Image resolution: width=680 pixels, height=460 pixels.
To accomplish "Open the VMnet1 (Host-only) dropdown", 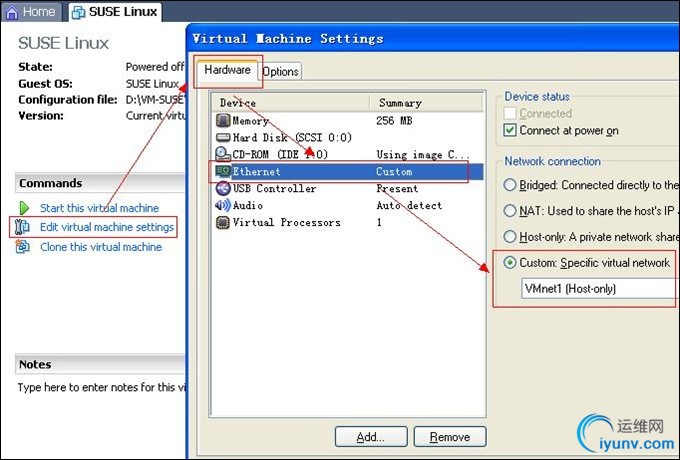I will [x=599, y=289].
